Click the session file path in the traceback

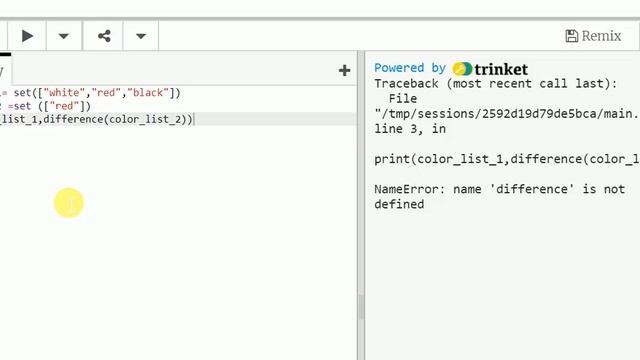(x=507, y=113)
